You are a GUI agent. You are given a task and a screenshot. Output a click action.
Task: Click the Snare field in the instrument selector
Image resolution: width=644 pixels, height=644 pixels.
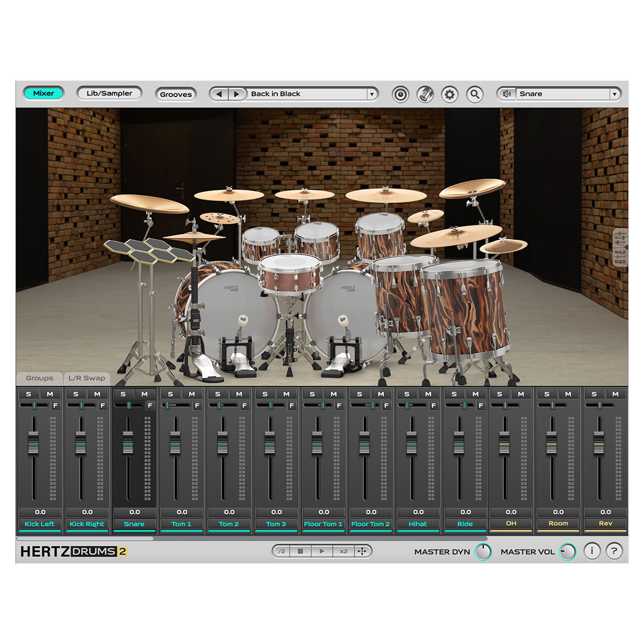(563, 94)
